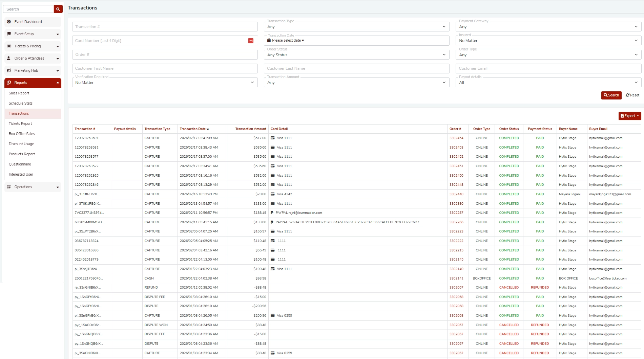
Task: Open the Insured dropdown
Action: tap(548, 41)
